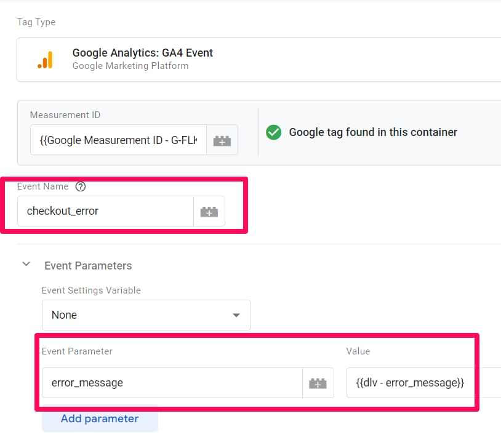Click Event Name field containing checkout_error
This screenshot has height=448, width=501.
pyautogui.click(x=105, y=211)
